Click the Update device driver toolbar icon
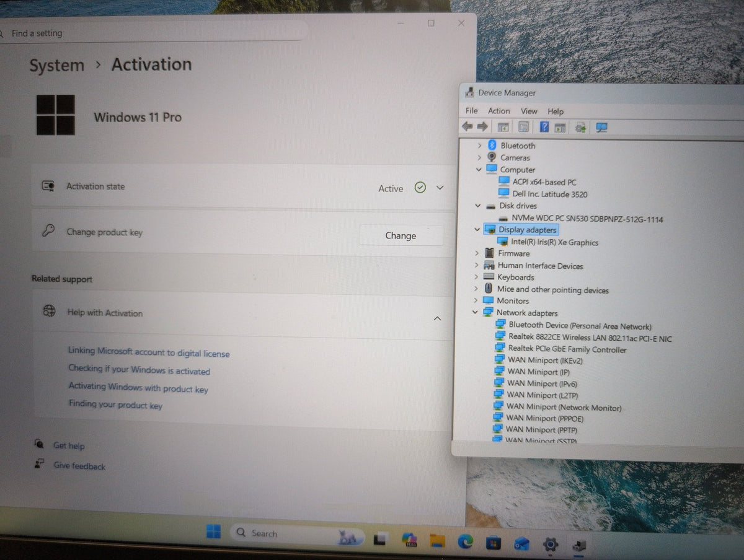This screenshot has height=560, width=744. [580, 128]
